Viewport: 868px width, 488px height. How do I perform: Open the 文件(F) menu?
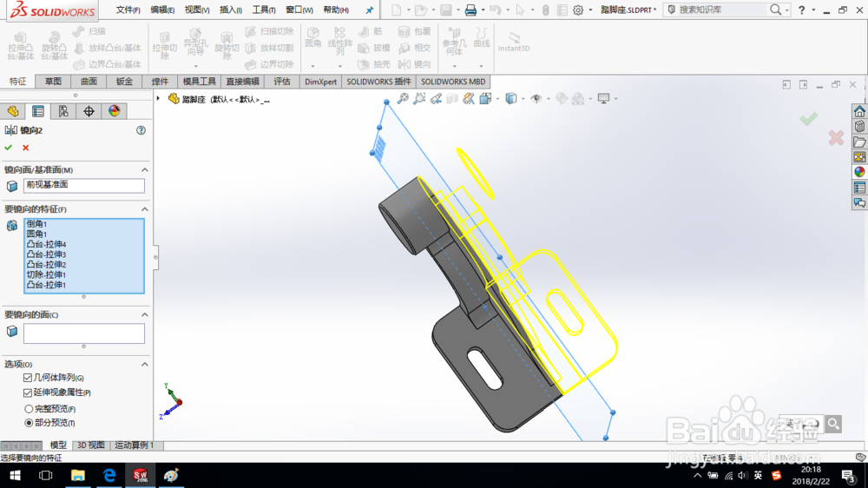pyautogui.click(x=128, y=10)
